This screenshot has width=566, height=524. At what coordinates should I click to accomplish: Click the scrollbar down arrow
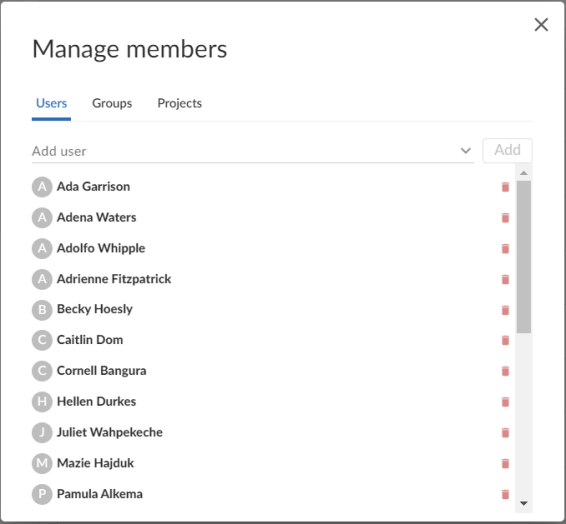pyautogui.click(x=524, y=503)
